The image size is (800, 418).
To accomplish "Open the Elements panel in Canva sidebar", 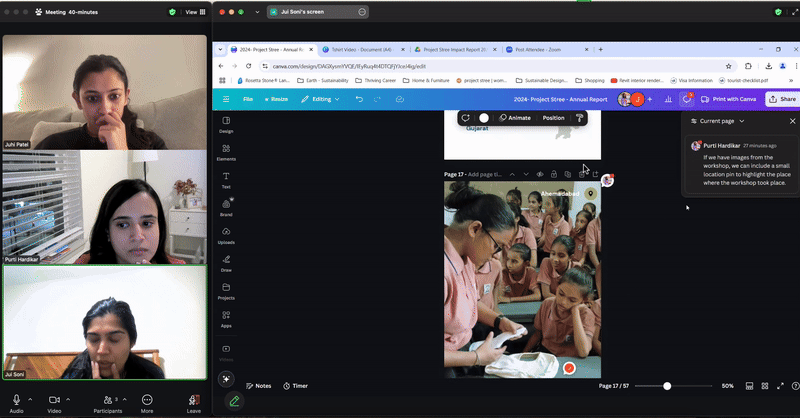I will click(x=226, y=152).
